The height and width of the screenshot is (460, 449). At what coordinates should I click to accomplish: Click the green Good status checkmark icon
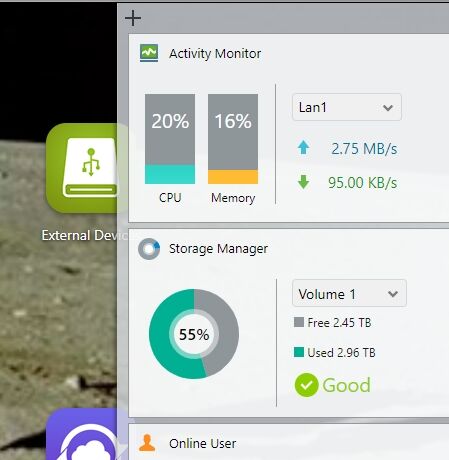coord(306,385)
